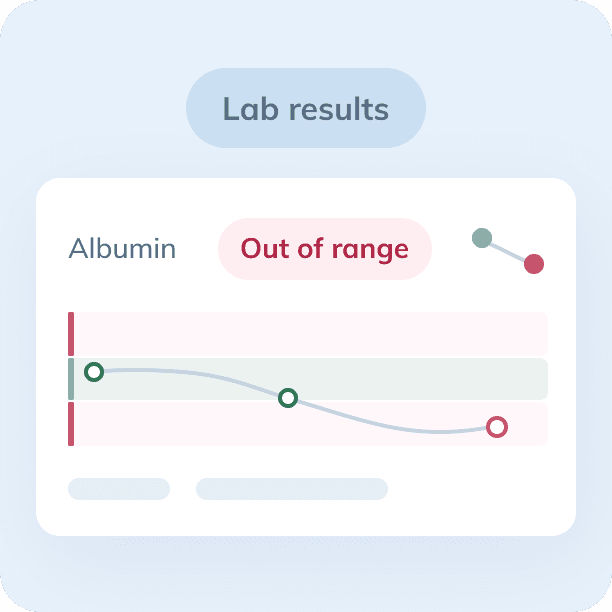Click the green dot in the trend icon

(x=482, y=238)
